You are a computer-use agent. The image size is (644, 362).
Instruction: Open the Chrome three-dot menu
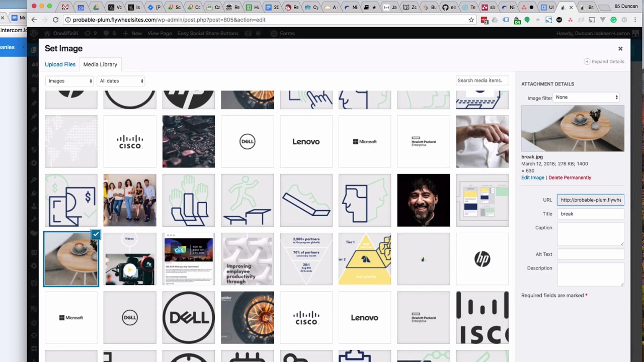635,20
